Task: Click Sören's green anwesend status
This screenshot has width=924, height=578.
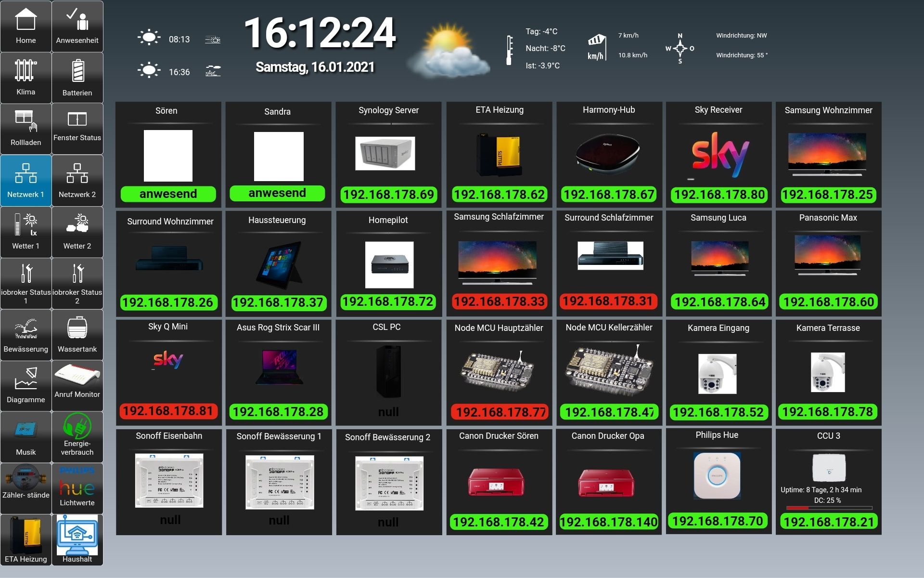Action: pyautogui.click(x=168, y=194)
